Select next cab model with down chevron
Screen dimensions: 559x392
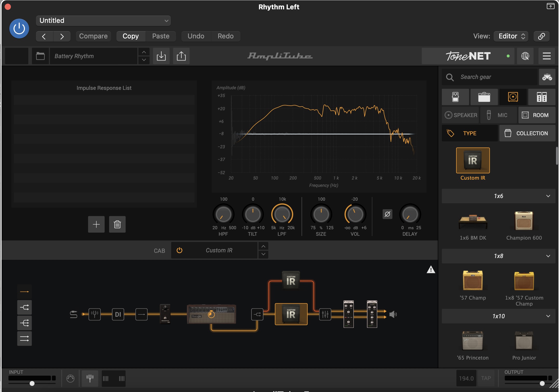[263, 254]
